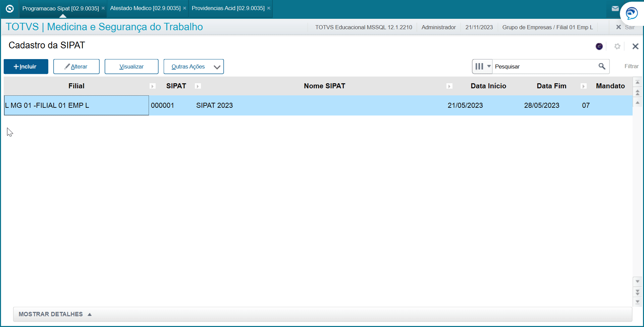The height and width of the screenshot is (327, 644).
Task: Click the arrow after Data Fim column header
Action: click(x=584, y=86)
